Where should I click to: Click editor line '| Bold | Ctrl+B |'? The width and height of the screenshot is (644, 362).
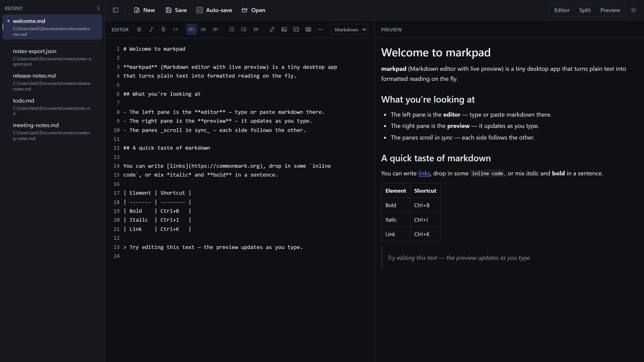pyautogui.click(x=157, y=211)
